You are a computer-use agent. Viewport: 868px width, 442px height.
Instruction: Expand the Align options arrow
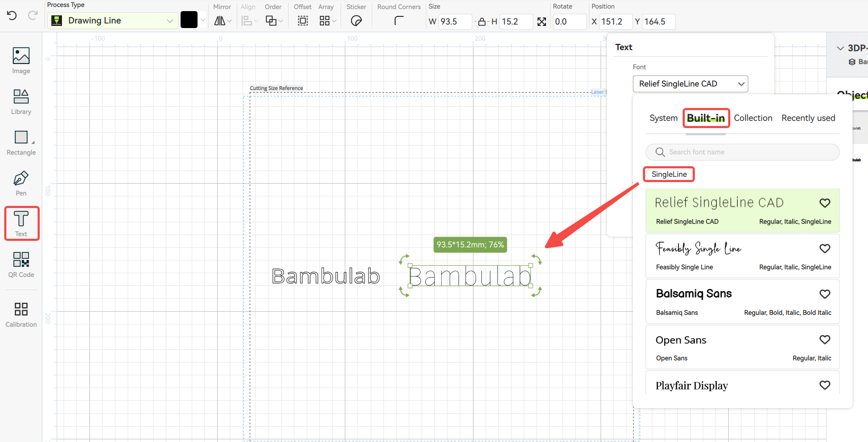point(256,21)
